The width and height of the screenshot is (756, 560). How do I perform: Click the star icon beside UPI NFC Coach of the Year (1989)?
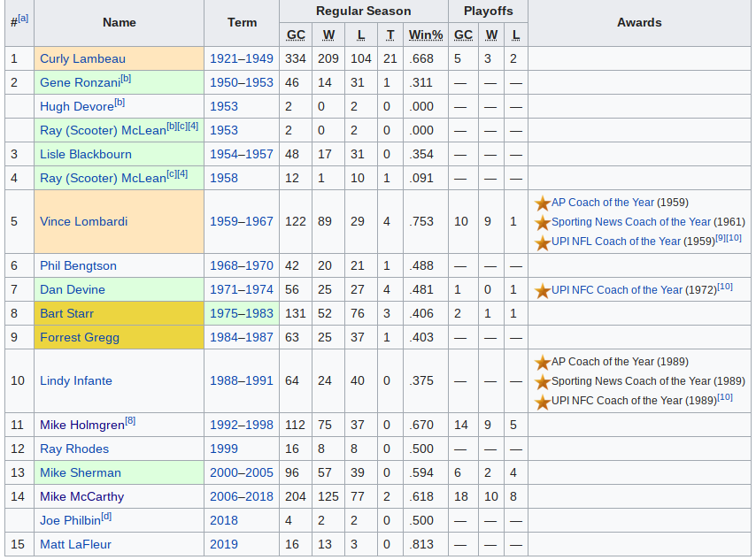pyautogui.click(x=543, y=402)
